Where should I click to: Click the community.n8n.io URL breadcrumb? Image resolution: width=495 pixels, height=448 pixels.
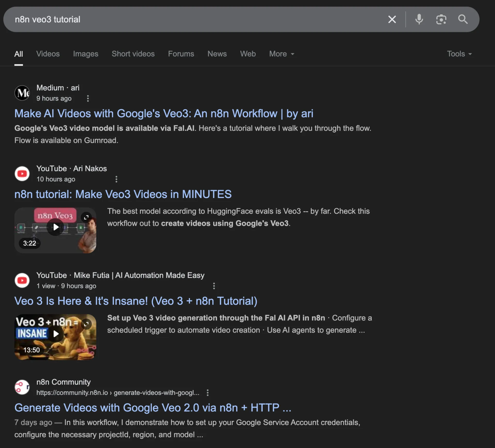point(118,393)
